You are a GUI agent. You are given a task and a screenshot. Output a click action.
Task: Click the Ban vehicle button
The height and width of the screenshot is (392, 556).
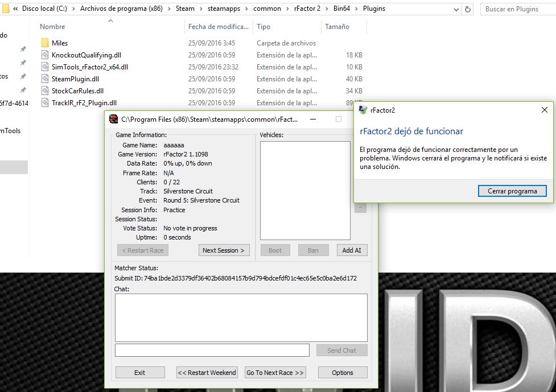[313, 250]
